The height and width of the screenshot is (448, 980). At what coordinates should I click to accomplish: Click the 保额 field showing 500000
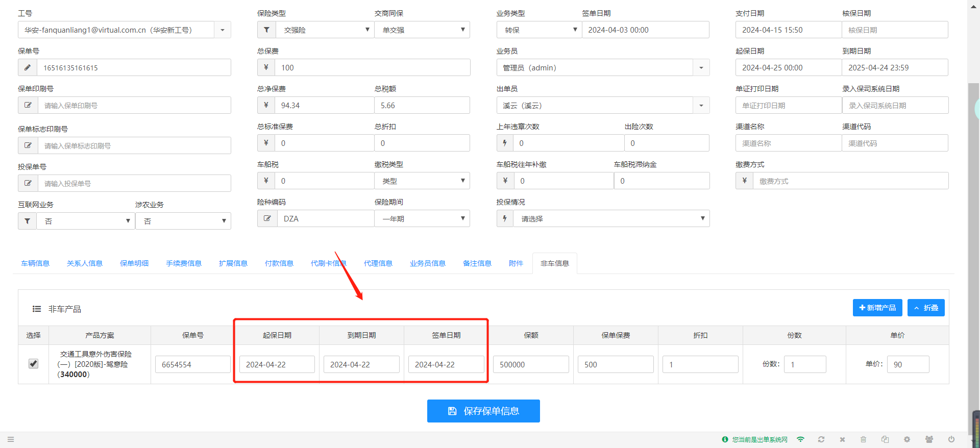click(531, 364)
